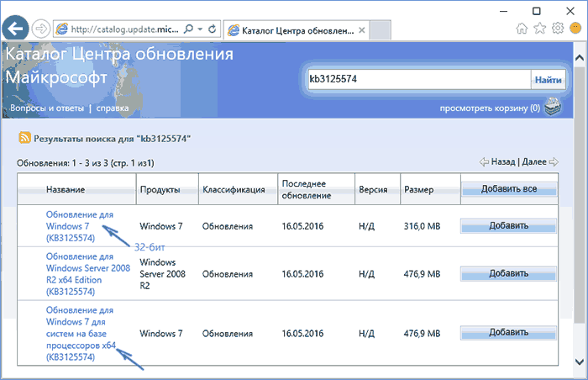Image resolution: width=588 pixels, height=380 pixels.
Task: Open the справка link
Action: [112, 108]
